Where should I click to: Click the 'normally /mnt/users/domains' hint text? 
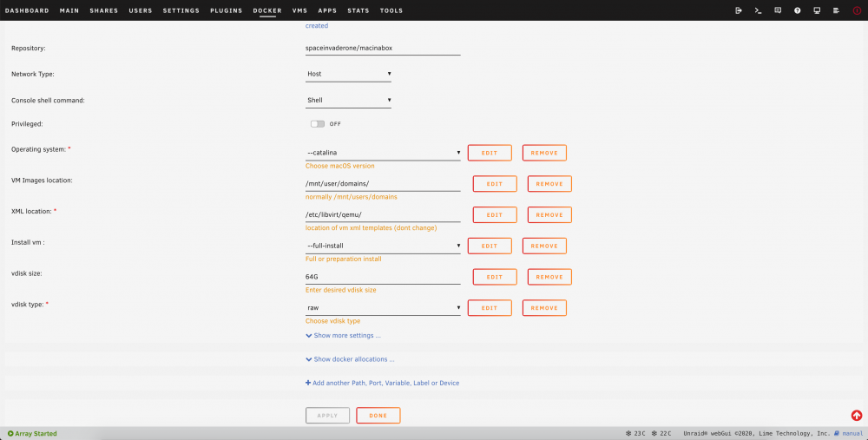click(x=351, y=197)
